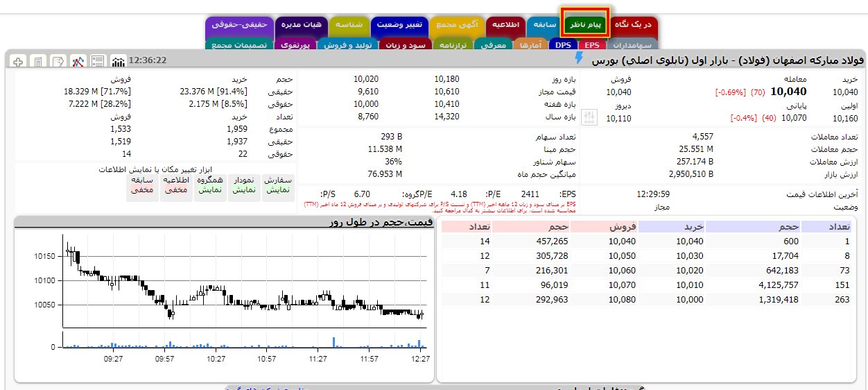Open the سود و زیان tab
868x390 pixels.
click(x=406, y=45)
